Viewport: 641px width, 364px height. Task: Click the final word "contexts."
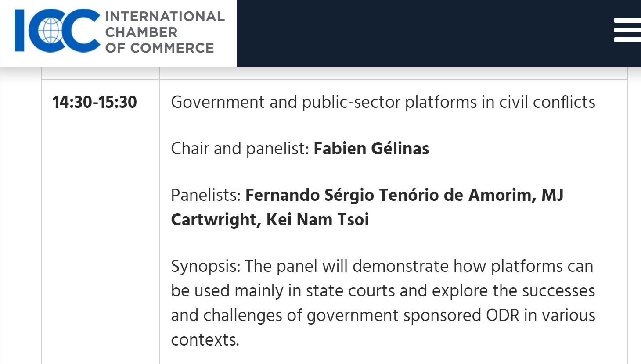point(205,340)
